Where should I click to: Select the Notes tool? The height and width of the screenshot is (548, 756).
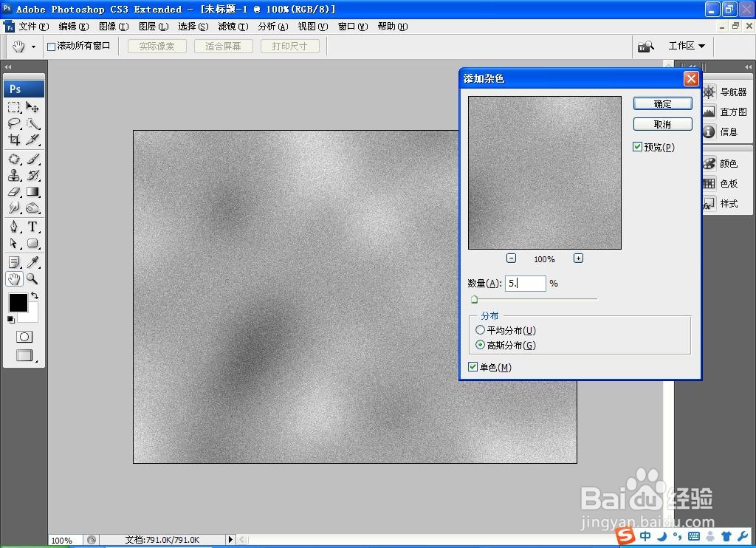coord(14,262)
